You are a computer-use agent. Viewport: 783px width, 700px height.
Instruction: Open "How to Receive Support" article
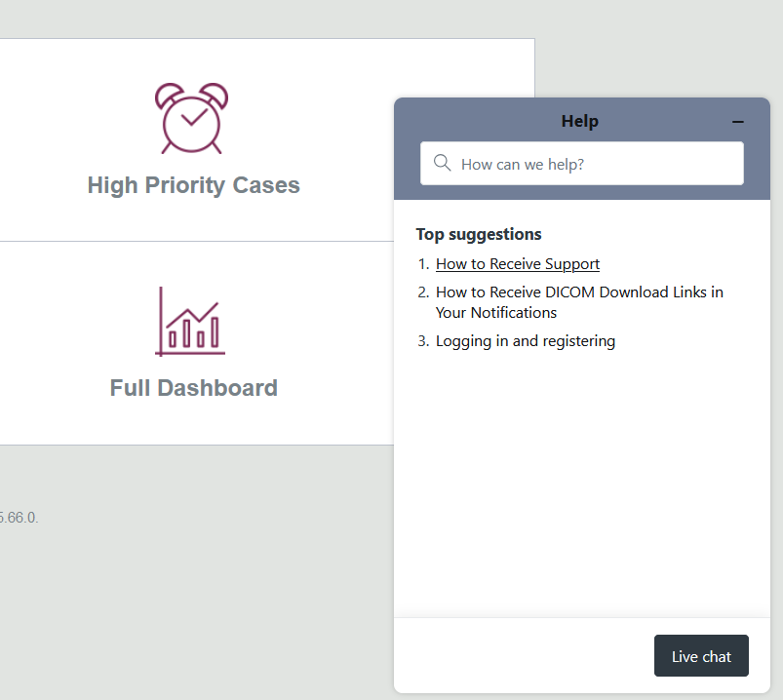point(517,264)
